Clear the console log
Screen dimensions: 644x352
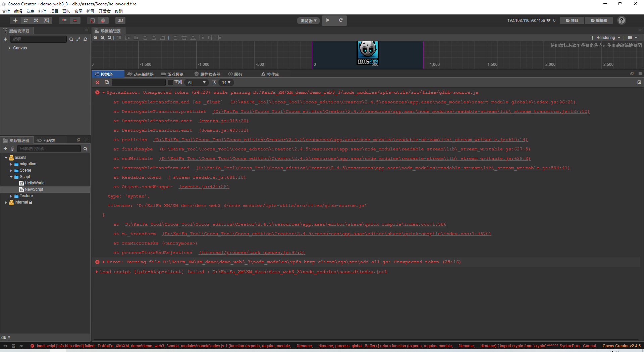(x=97, y=82)
